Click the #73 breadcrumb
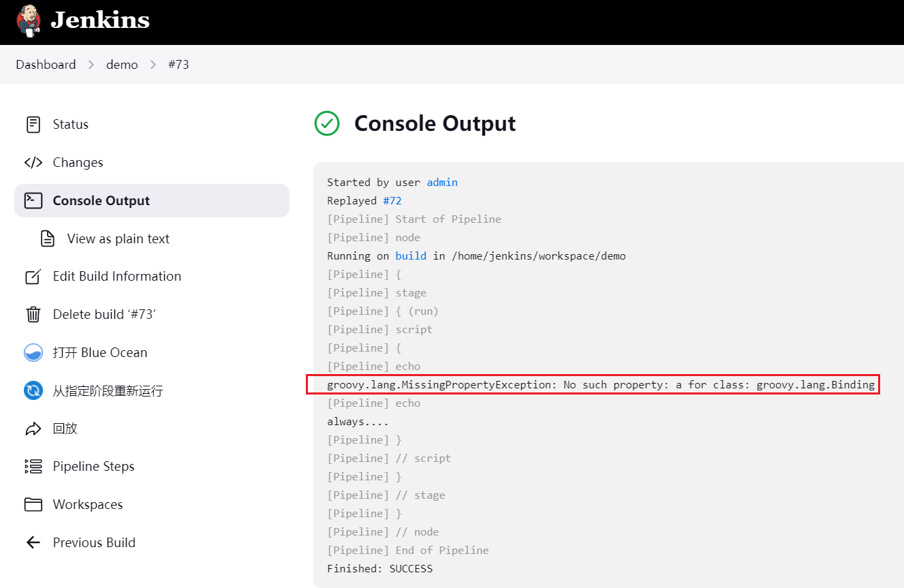904x588 pixels. 178,65
